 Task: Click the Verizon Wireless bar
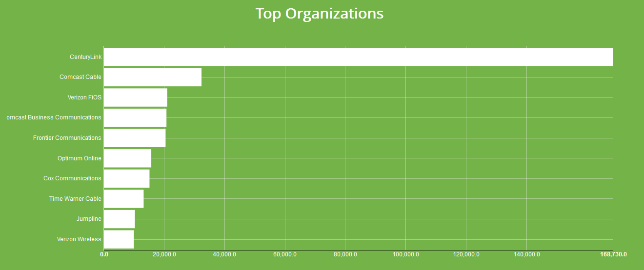tap(119, 239)
